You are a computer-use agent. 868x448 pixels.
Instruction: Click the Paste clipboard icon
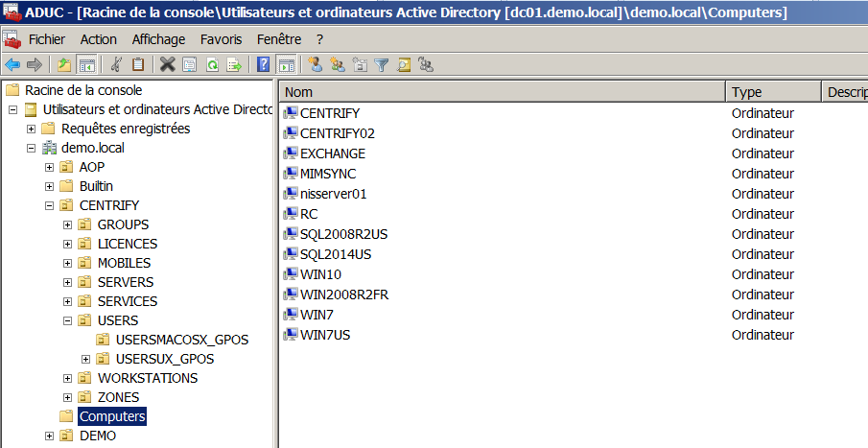(x=138, y=65)
